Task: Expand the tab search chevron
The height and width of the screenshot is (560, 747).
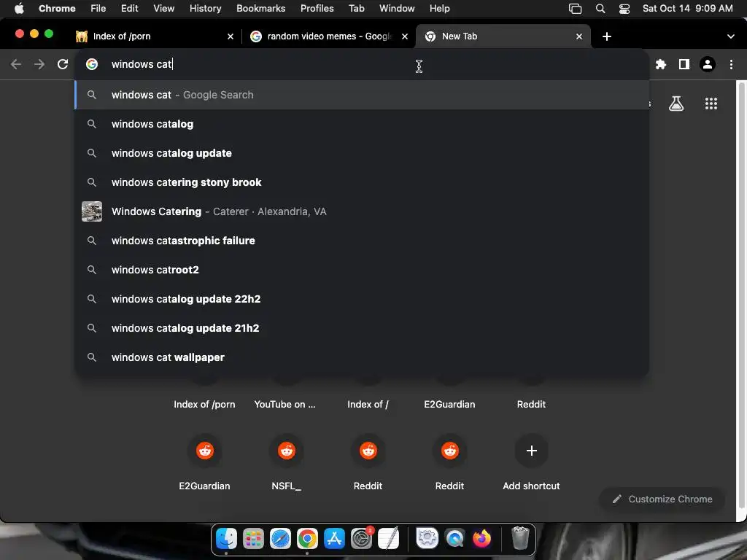Action: [730, 36]
